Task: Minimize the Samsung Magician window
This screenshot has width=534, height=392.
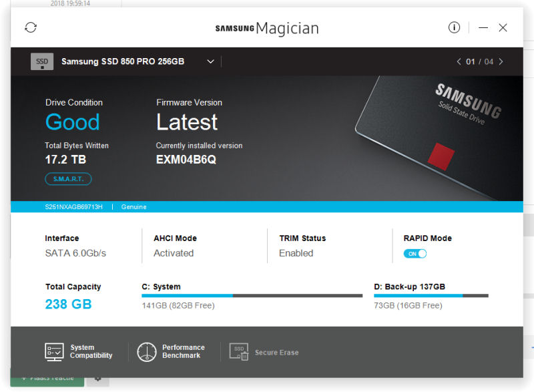Action: (x=483, y=27)
